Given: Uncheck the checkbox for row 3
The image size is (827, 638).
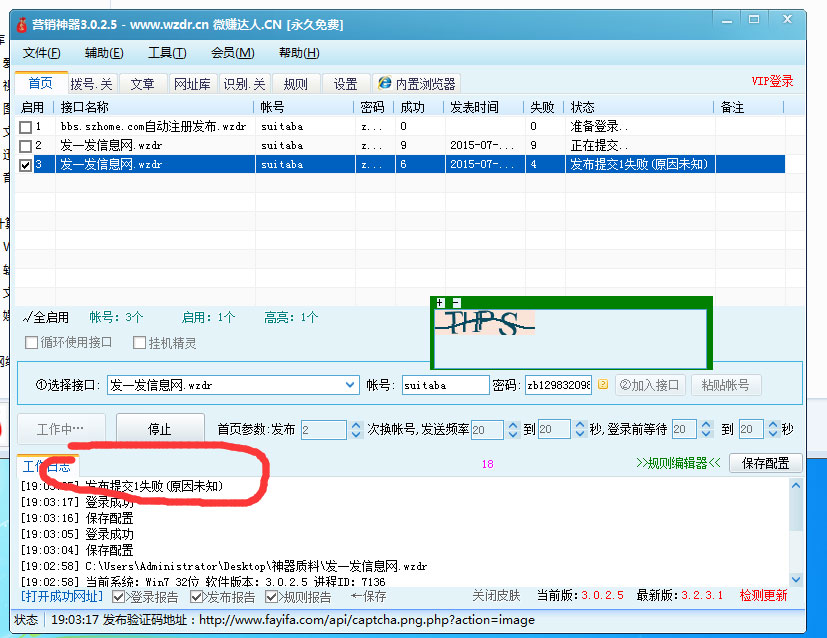Looking at the screenshot, I should [x=26, y=165].
